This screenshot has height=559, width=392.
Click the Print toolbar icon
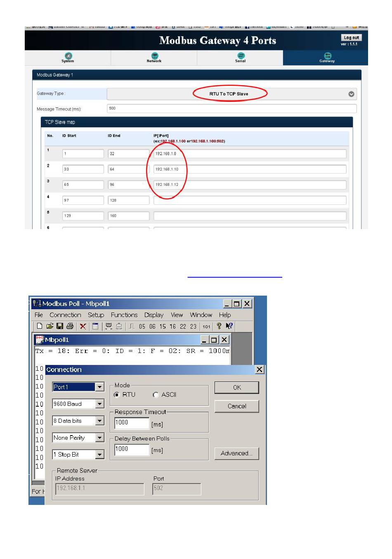(x=70, y=326)
